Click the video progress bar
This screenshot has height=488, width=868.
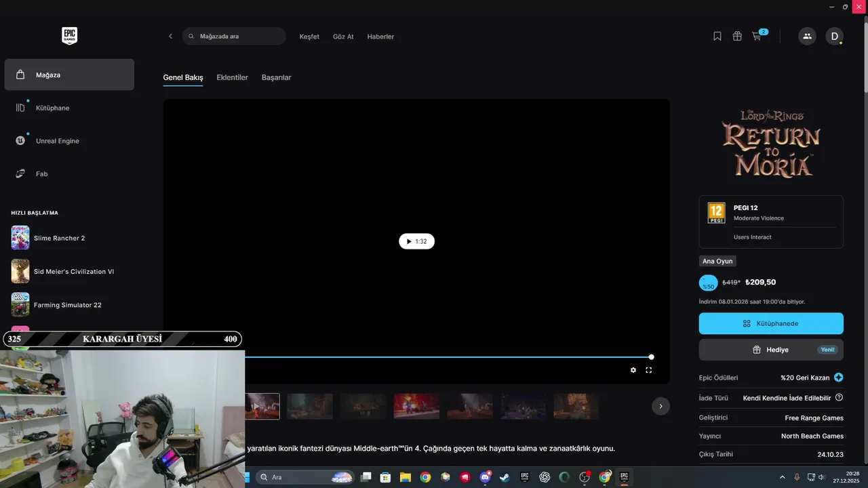coord(448,357)
